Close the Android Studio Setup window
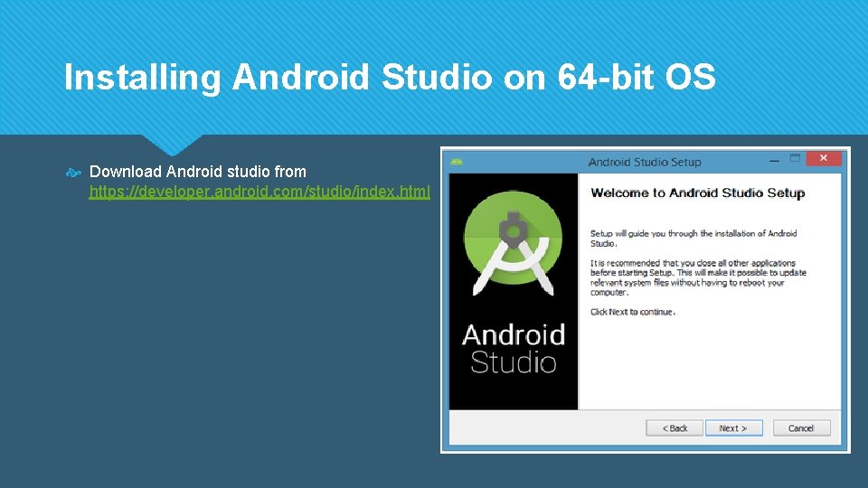 (824, 159)
